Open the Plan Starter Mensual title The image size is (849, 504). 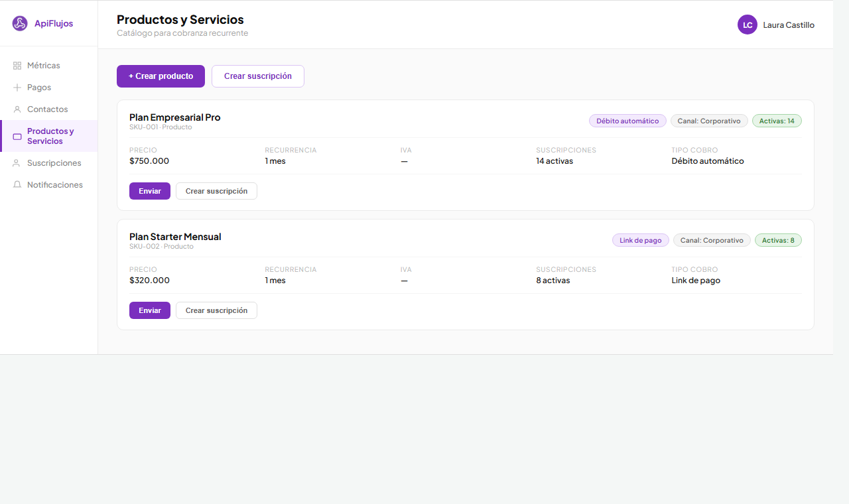pyautogui.click(x=175, y=237)
